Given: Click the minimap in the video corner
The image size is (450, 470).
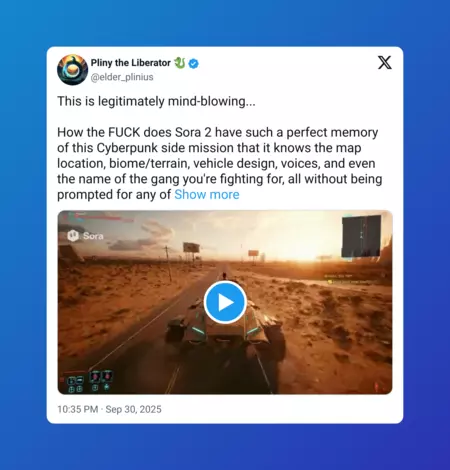Looking at the screenshot, I should [x=361, y=236].
